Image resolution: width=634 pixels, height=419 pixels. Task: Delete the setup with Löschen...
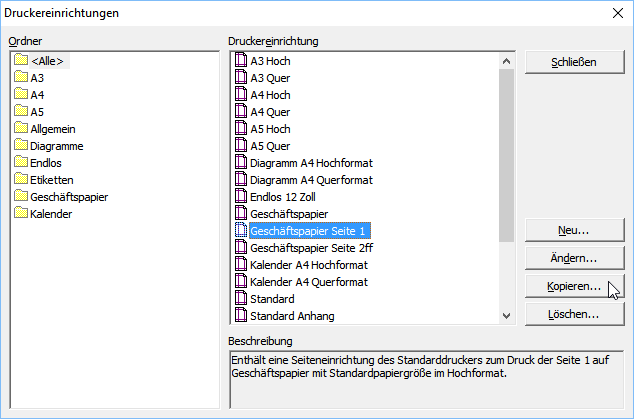(575, 314)
